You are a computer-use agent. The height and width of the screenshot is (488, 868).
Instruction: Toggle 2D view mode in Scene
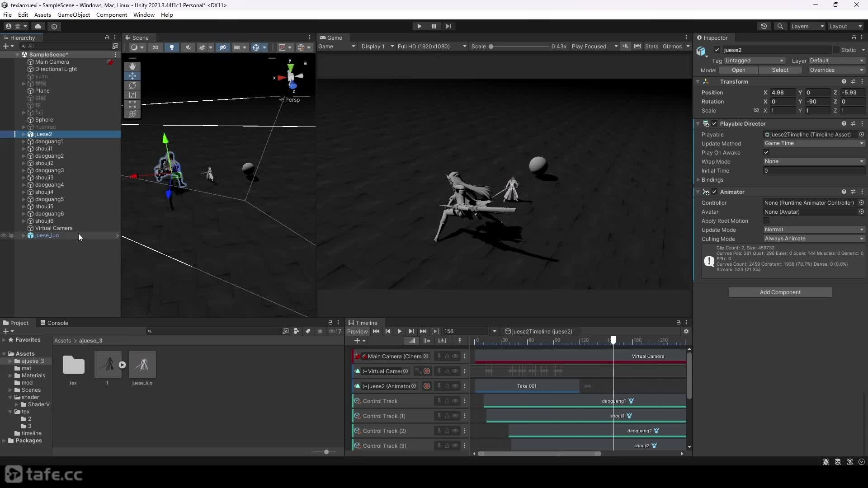(155, 47)
